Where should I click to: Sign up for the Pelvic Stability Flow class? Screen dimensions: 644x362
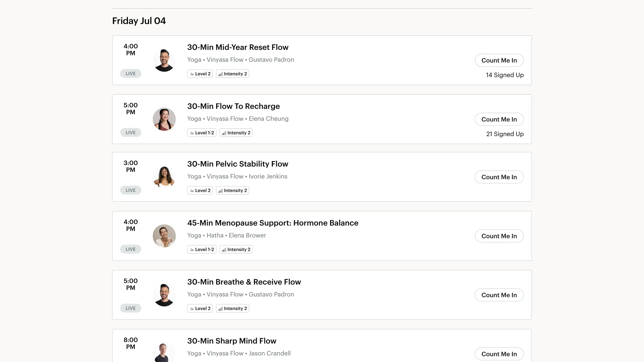point(499,177)
